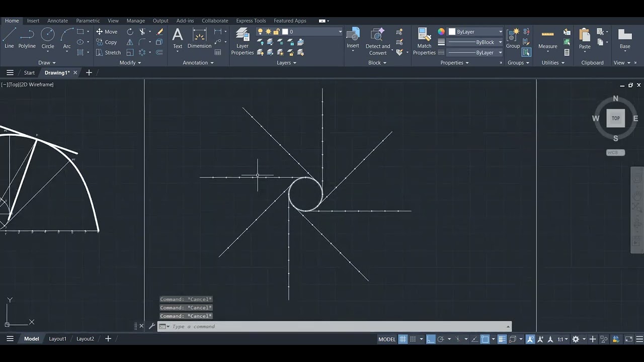This screenshot has height=362, width=644.
Task: Select the Rotate tool icon
Action: pyautogui.click(x=130, y=32)
